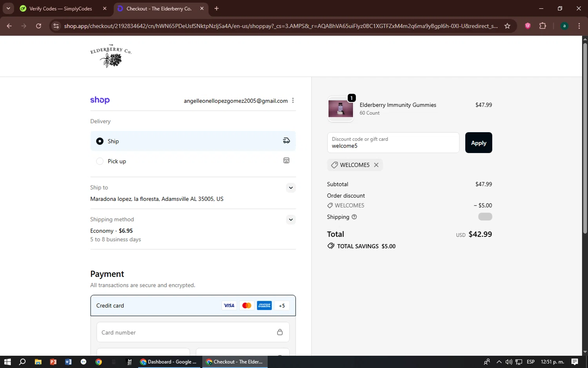
Task: Click the address bar URL
Action: coord(281,26)
